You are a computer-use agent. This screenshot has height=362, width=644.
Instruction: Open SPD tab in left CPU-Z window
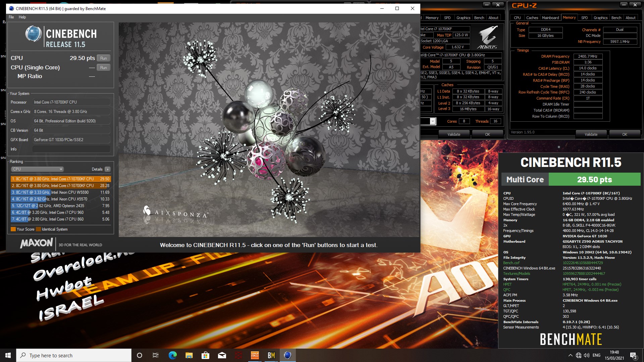447,18
